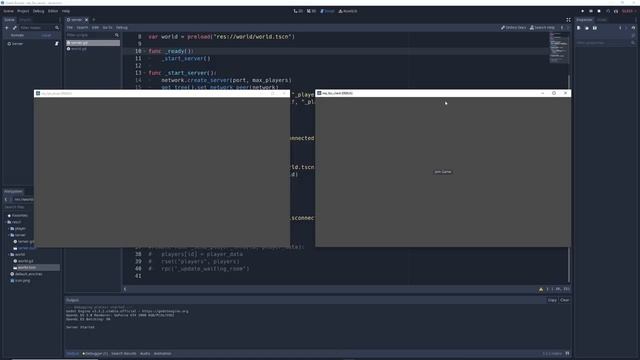
Task: Create a new resource in the Inspector
Action: pos(579,28)
